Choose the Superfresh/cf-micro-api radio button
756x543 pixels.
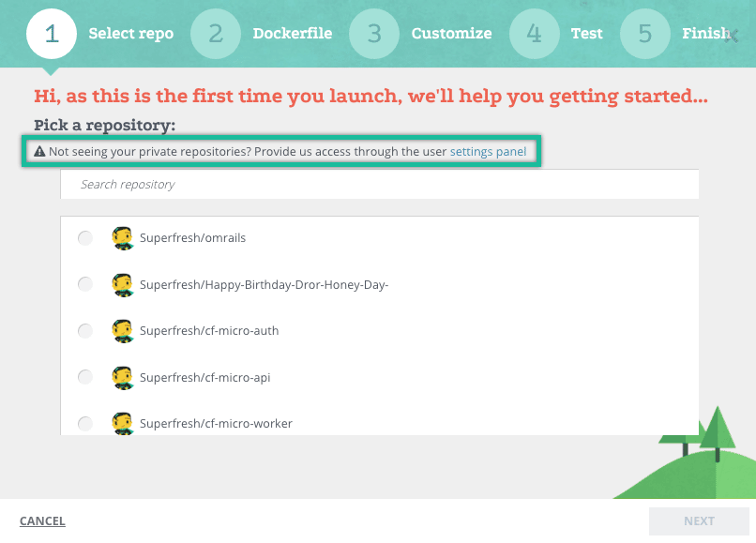coord(85,377)
